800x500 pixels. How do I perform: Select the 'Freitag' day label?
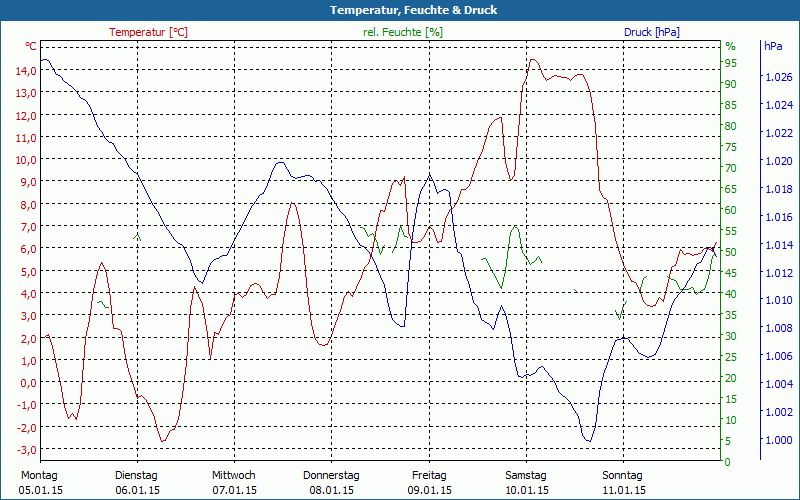pos(429,475)
